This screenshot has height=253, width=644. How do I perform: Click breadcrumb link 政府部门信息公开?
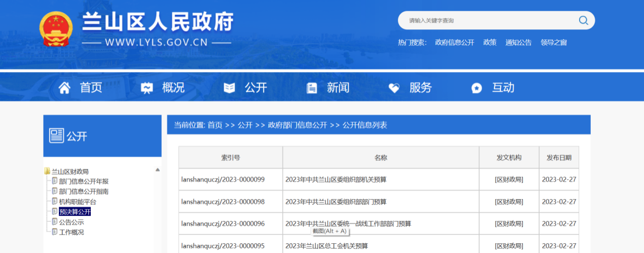(298, 125)
